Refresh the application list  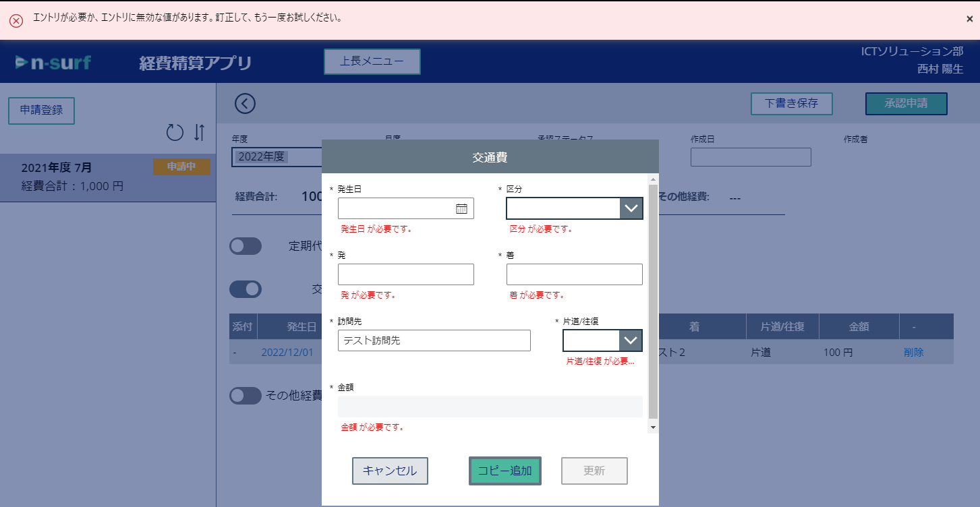[x=175, y=132]
